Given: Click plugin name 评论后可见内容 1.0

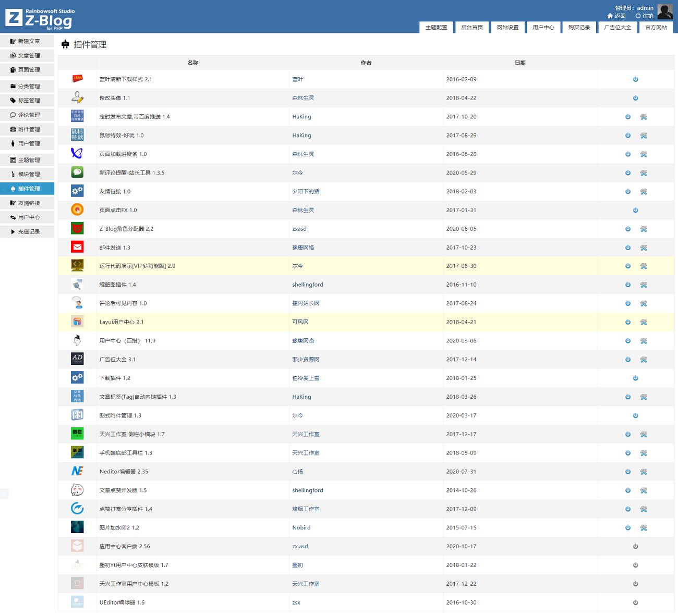Looking at the screenshot, I should point(123,303).
